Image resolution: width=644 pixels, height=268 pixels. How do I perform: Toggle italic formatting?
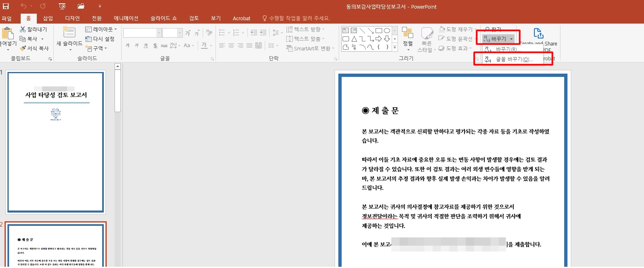point(137,45)
